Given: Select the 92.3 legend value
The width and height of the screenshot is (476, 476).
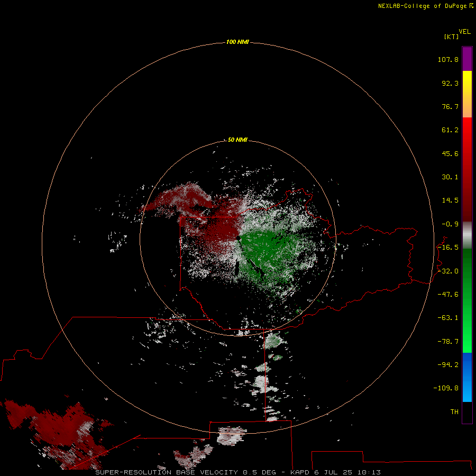Looking at the screenshot, I should pyautogui.click(x=450, y=83).
